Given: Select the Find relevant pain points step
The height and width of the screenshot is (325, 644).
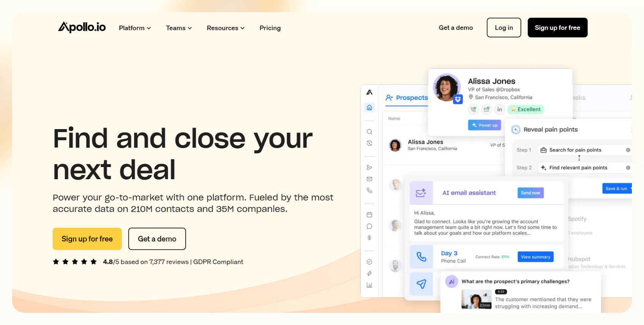Looking at the screenshot, I should click(x=584, y=167).
